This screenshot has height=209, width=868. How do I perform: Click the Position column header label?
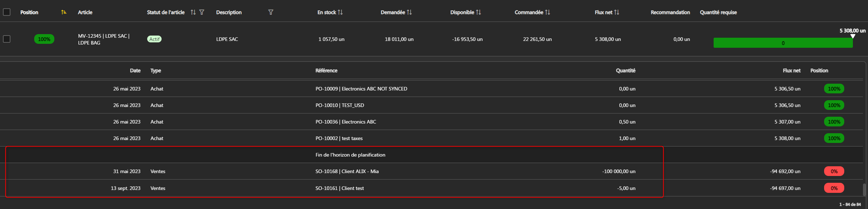point(29,12)
